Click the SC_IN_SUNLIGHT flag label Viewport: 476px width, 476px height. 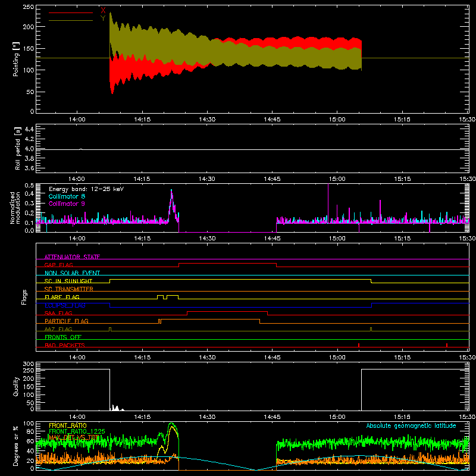coord(68,281)
